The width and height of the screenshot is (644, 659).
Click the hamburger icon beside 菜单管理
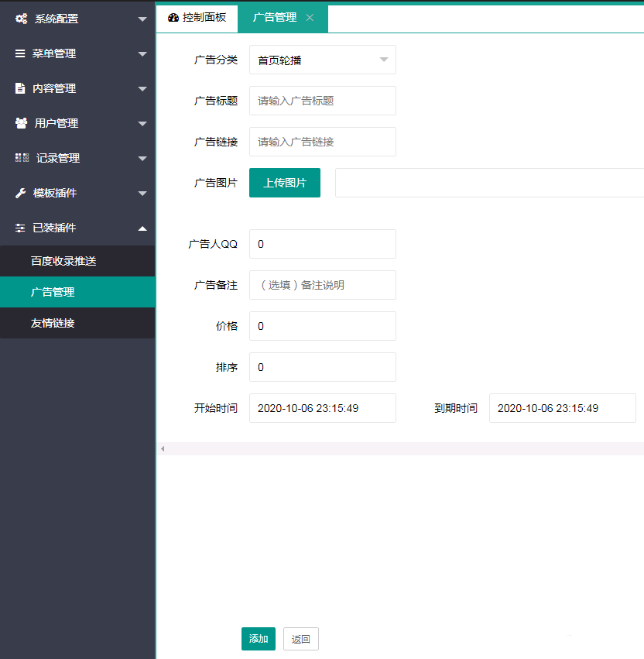tap(21, 53)
